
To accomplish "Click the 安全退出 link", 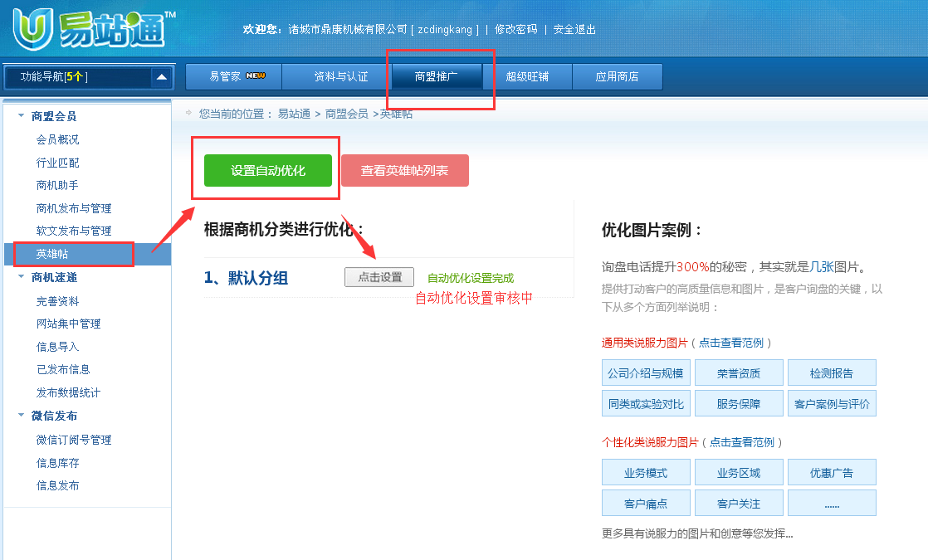I will tap(574, 29).
